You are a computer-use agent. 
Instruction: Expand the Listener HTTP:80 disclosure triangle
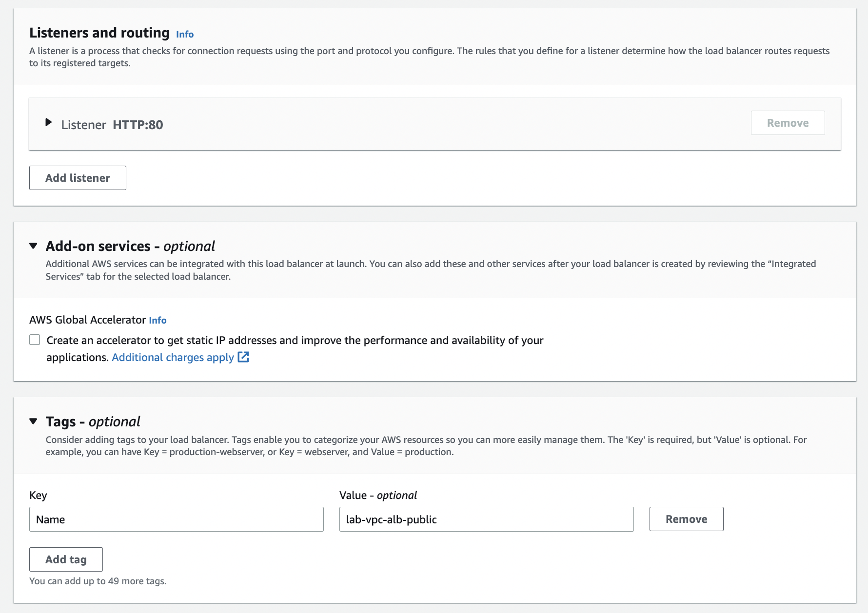point(48,122)
